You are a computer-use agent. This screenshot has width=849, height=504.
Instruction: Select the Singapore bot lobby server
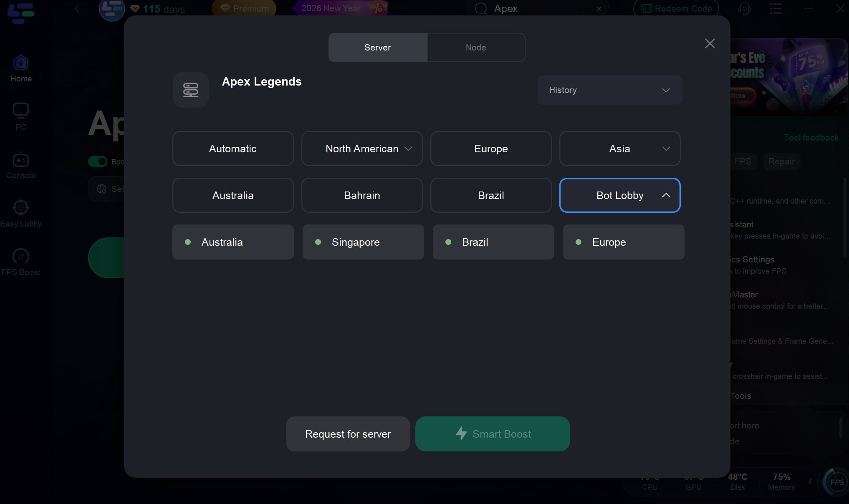[363, 242]
